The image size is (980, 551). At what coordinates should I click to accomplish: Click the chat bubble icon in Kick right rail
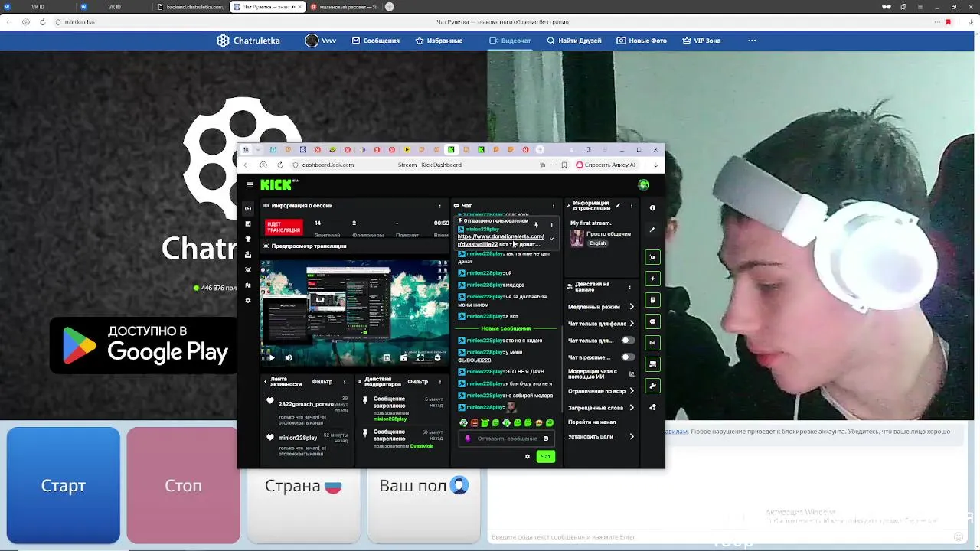pyautogui.click(x=652, y=321)
